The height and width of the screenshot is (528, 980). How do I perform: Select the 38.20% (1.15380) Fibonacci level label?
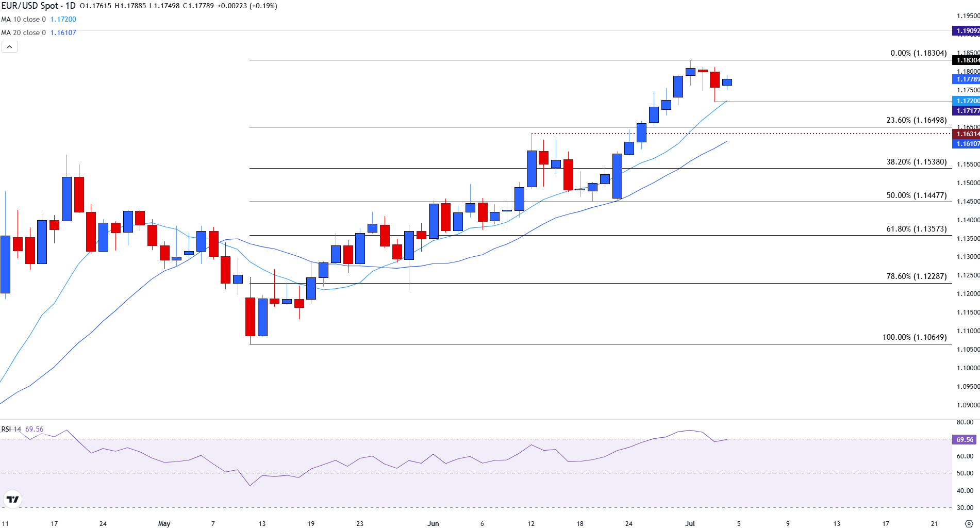916,162
